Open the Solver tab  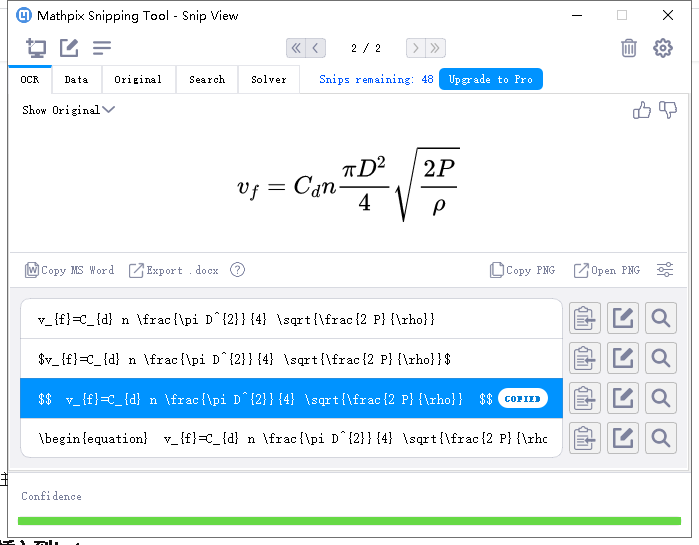269,79
